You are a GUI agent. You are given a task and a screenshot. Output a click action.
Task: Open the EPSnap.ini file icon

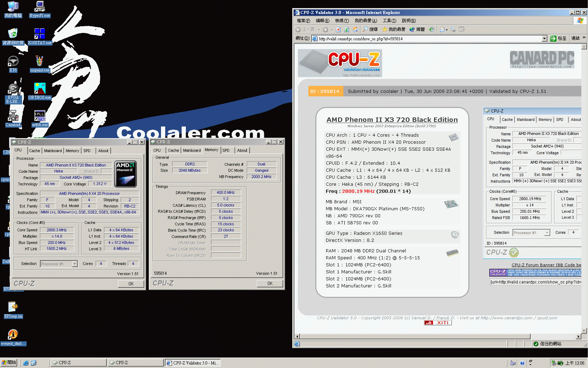click(13, 309)
